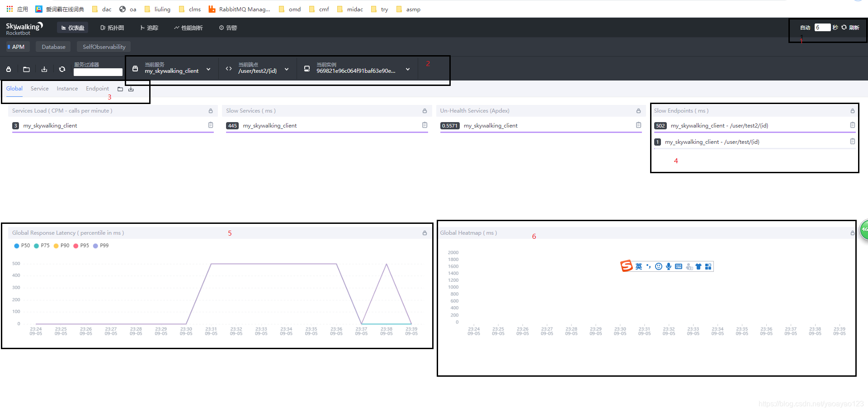The image size is (868, 412).
Task: Copy the Slow Services my_skywalking_client entry
Action: tap(425, 125)
